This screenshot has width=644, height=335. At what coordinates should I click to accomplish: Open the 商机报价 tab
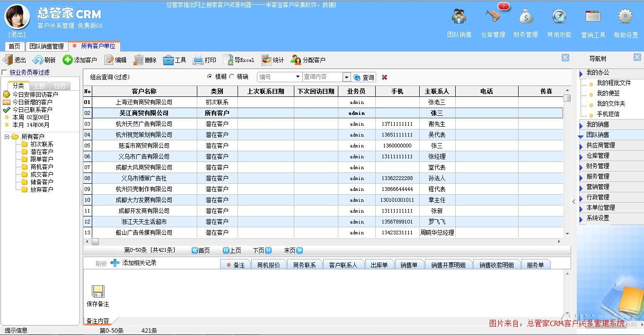(268, 265)
